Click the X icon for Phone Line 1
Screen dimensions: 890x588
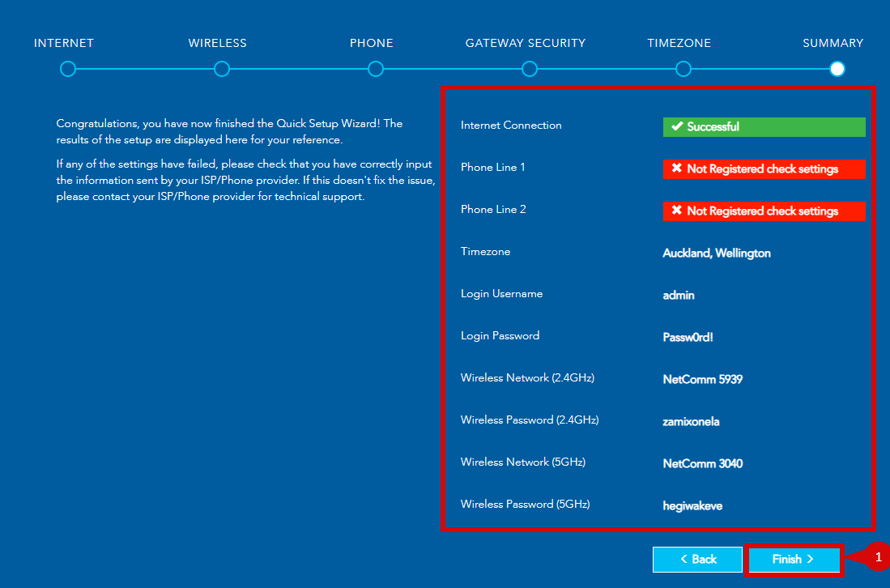tap(677, 168)
